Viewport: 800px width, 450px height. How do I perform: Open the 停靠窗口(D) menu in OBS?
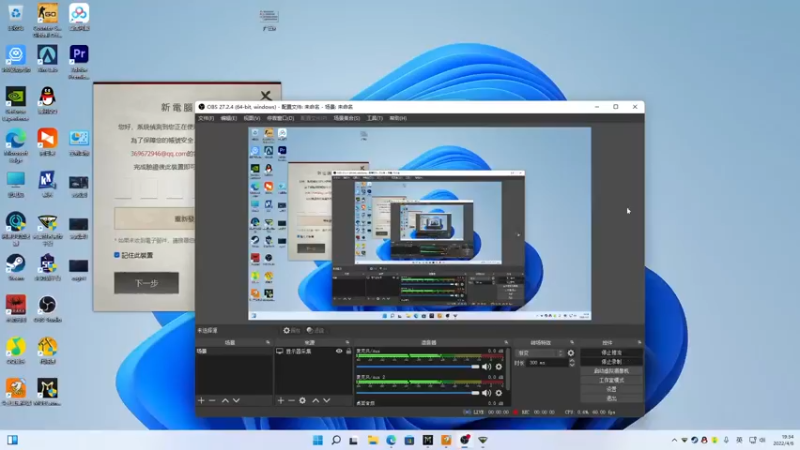tap(280, 118)
